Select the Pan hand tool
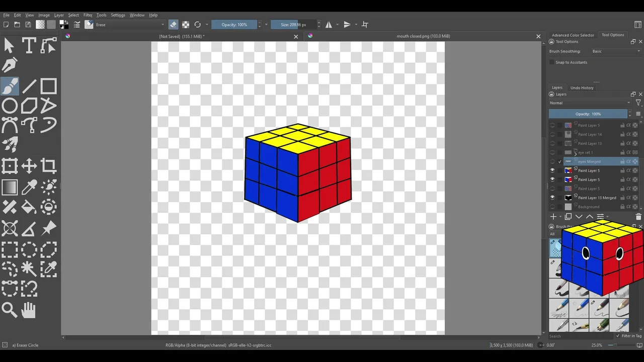The width and height of the screenshot is (644, 362). pos(29,310)
